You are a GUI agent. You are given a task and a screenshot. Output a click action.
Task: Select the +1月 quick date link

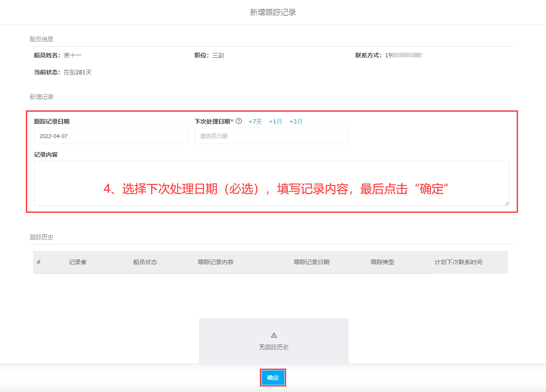coord(276,121)
